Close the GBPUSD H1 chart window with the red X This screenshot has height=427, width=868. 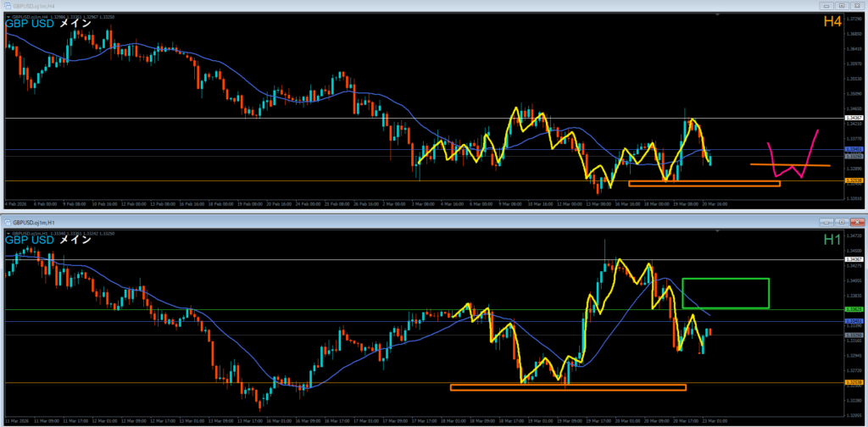click(857, 222)
